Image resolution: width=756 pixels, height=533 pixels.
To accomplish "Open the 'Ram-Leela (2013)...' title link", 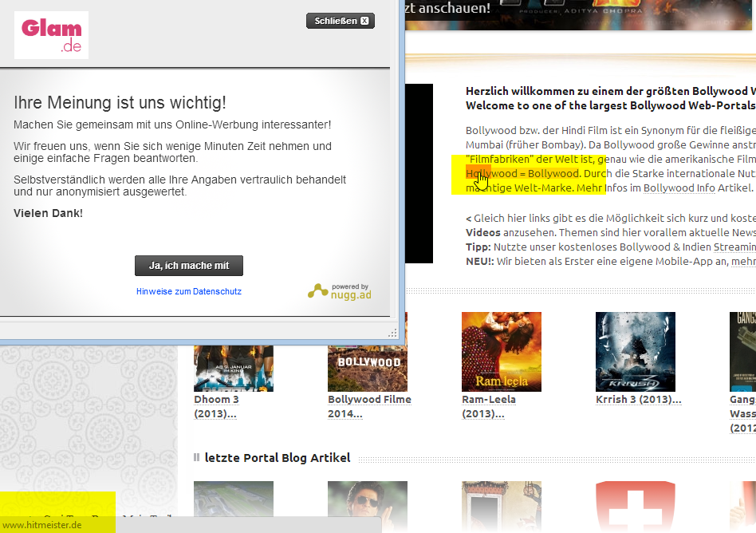I will pyautogui.click(x=488, y=407).
